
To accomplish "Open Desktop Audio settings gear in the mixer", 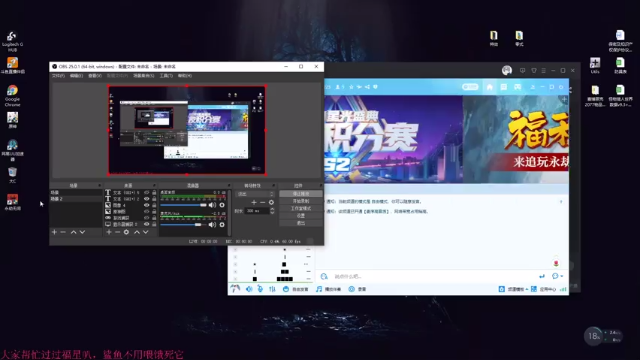I will [x=222, y=205].
